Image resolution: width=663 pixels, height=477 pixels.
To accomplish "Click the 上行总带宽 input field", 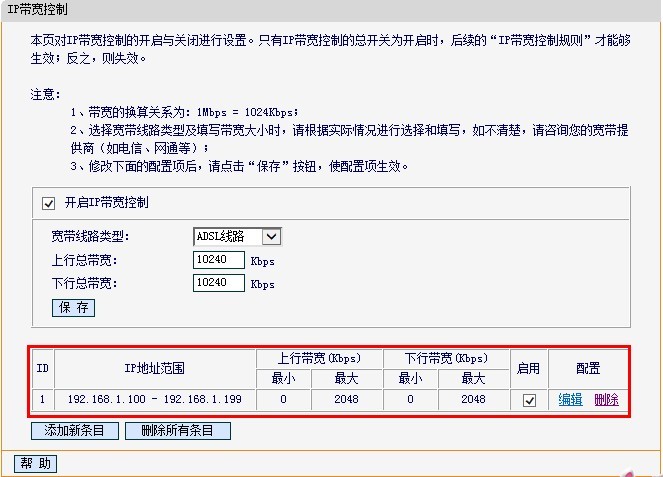I will pos(219,260).
